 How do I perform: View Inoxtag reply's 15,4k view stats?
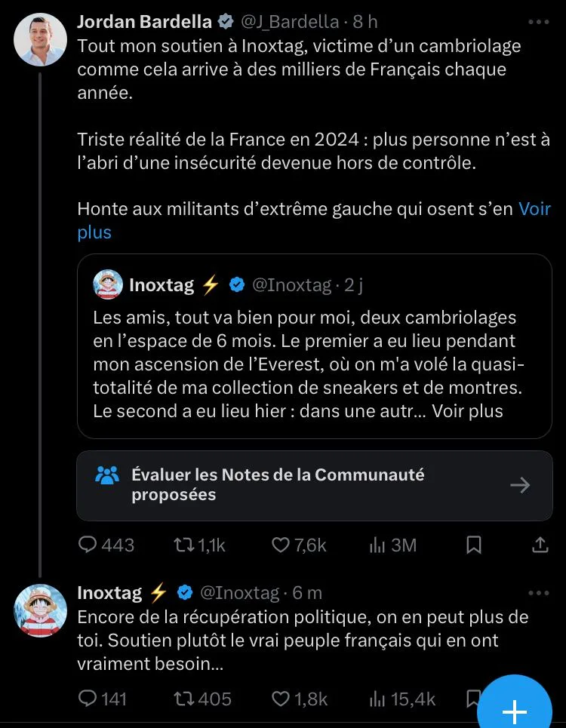point(402,699)
